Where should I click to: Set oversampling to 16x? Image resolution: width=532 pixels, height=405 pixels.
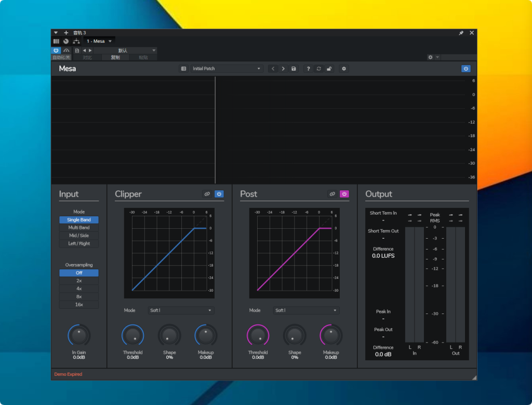pyautogui.click(x=79, y=305)
